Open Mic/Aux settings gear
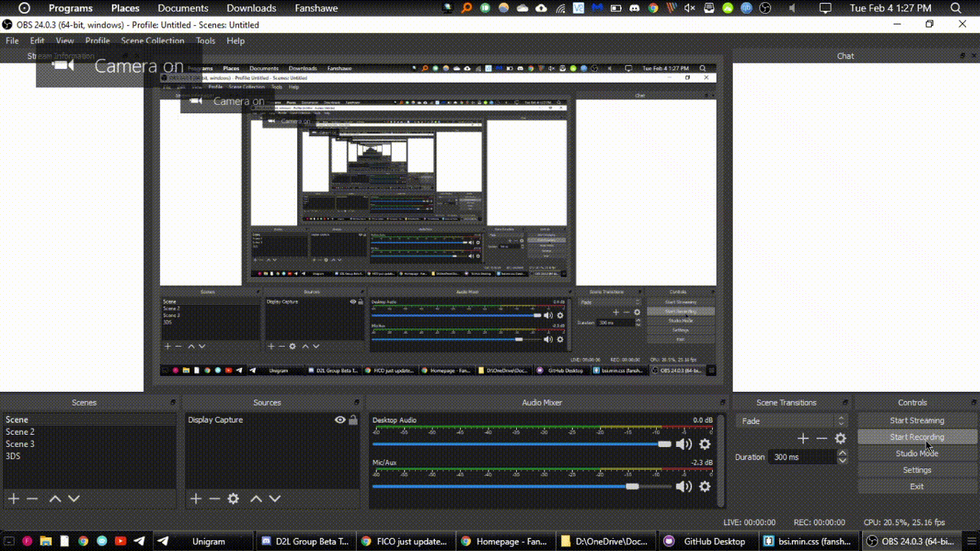The height and width of the screenshot is (551, 980). (x=705, y=486)
